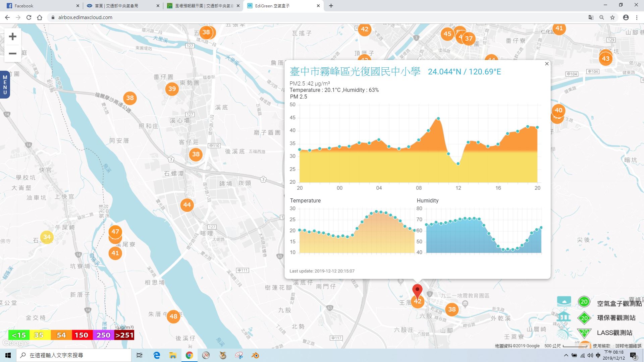Click the green circle 20 AirBox legend icon
The height and width of the screenshot is (362, 644).
[x=584, y=302]
